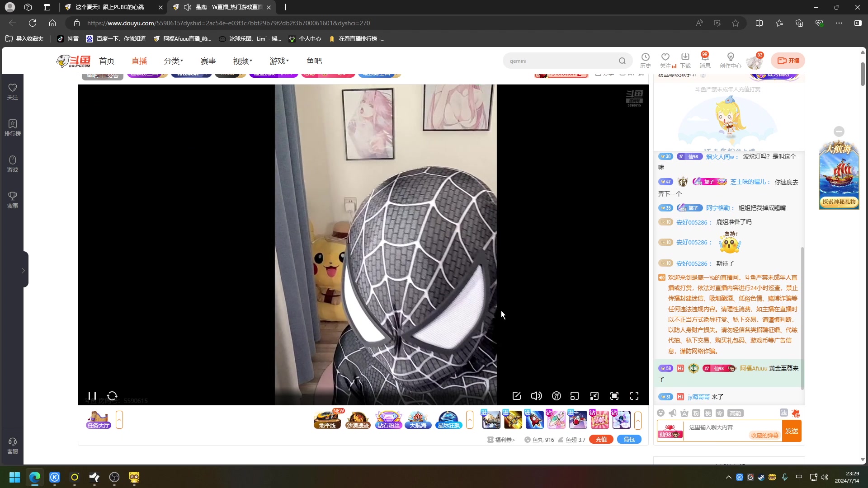868x488 pixels.
Task: Open the emoji picker in chat
Action: click(x=661, y=413)
